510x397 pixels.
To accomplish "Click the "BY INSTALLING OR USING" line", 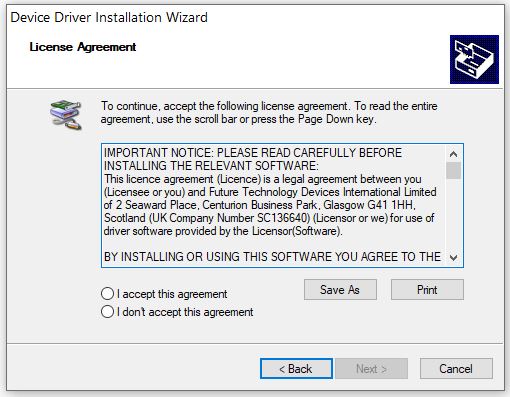I will 272,257.
